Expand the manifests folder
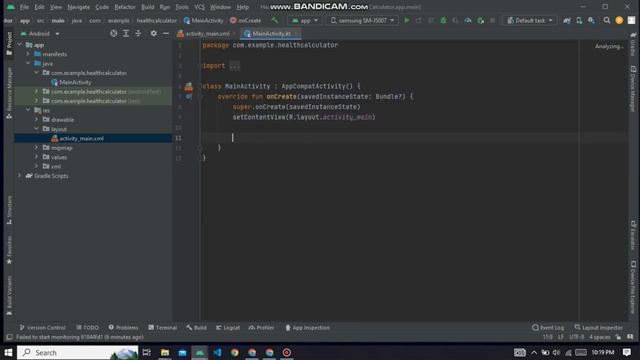Viewport: 640px width, 360px height. (28, 54)
